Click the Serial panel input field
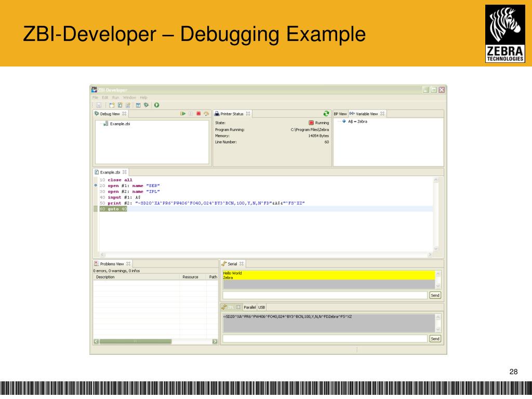This screenshot has height=399, width=532. pos(325,295)
